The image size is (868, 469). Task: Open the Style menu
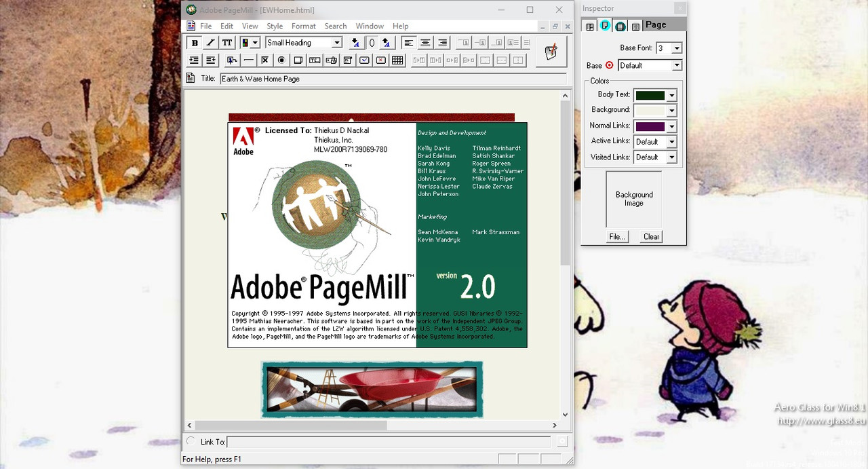[x=275, y=26]
